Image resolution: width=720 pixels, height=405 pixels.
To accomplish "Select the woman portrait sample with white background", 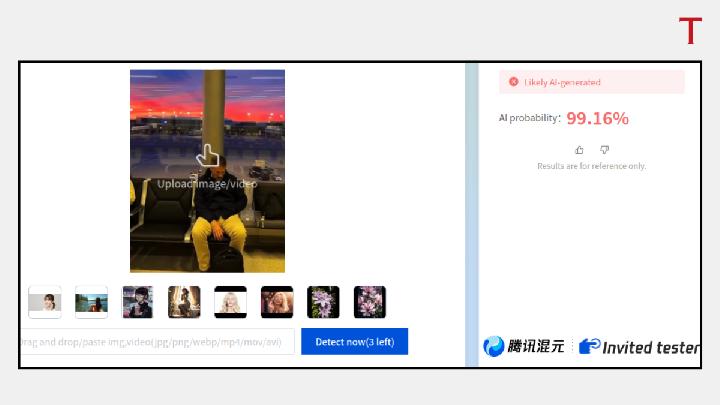I will pyautogui.click(x=45, y=302).
